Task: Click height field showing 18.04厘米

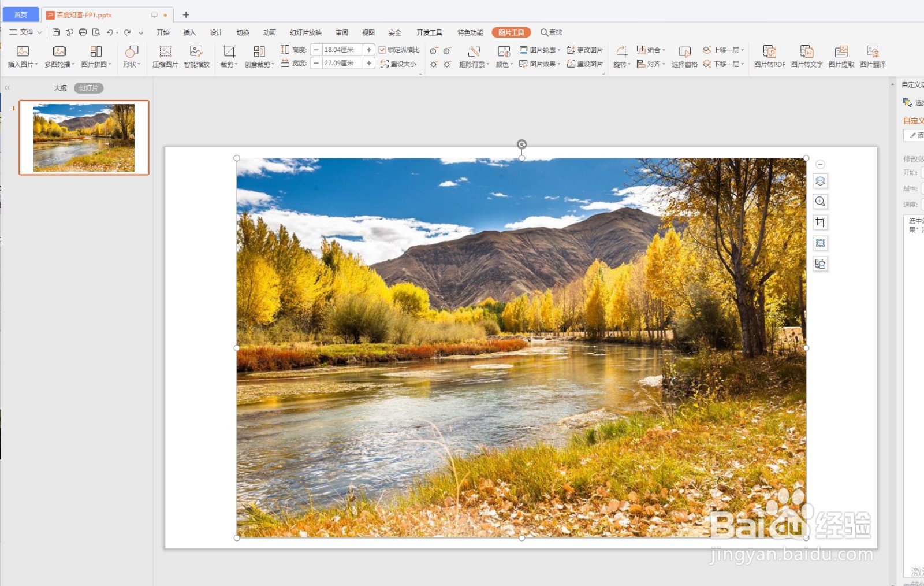Action: (x=341, y=50)
